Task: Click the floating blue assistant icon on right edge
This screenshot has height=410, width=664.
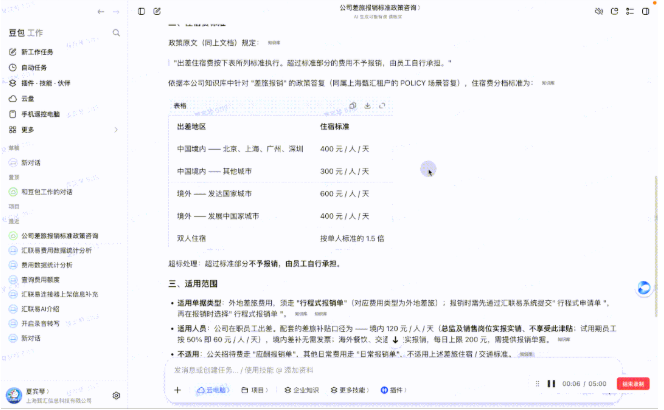Action: point(644,288)
